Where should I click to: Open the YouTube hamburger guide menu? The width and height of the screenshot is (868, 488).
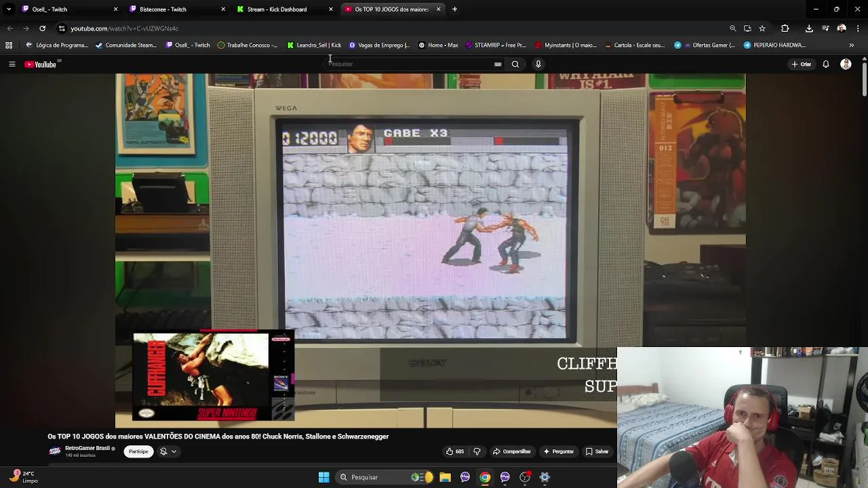[12, 64]
